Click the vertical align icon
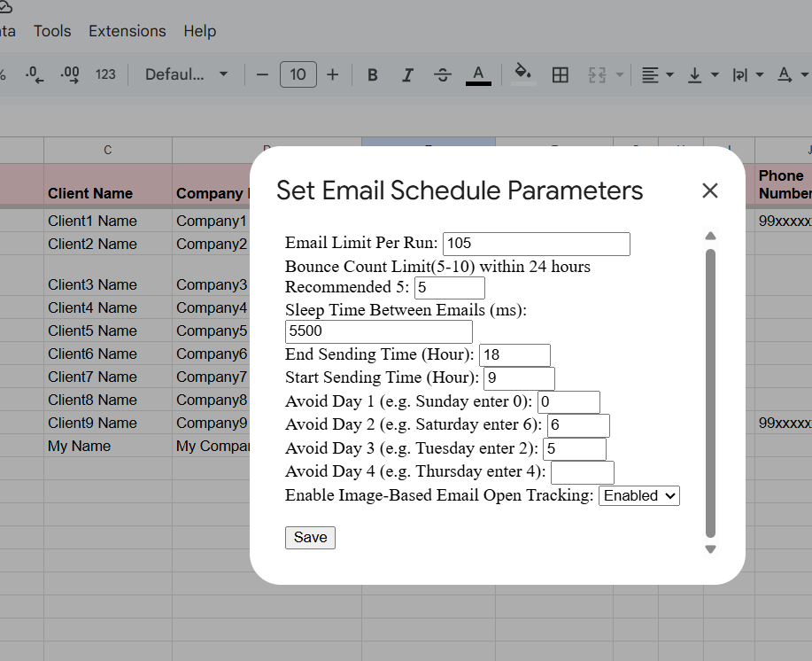This screenshot has width=812, height=661. (694, 75)
